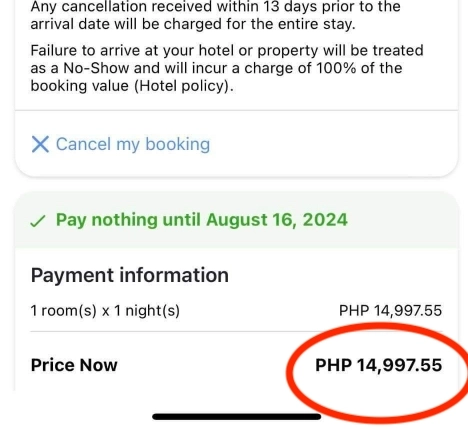The width and height of the screenshot is (468, 429).
Task: Click the circled Price Now total amount
Action: click(379, 365)
